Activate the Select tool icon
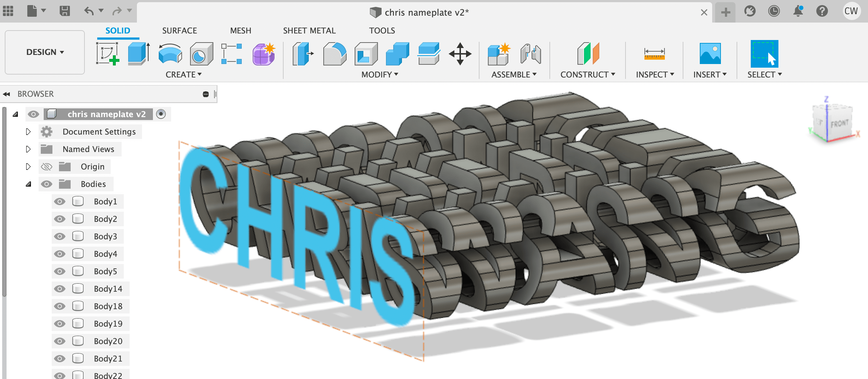 [764, 53]
